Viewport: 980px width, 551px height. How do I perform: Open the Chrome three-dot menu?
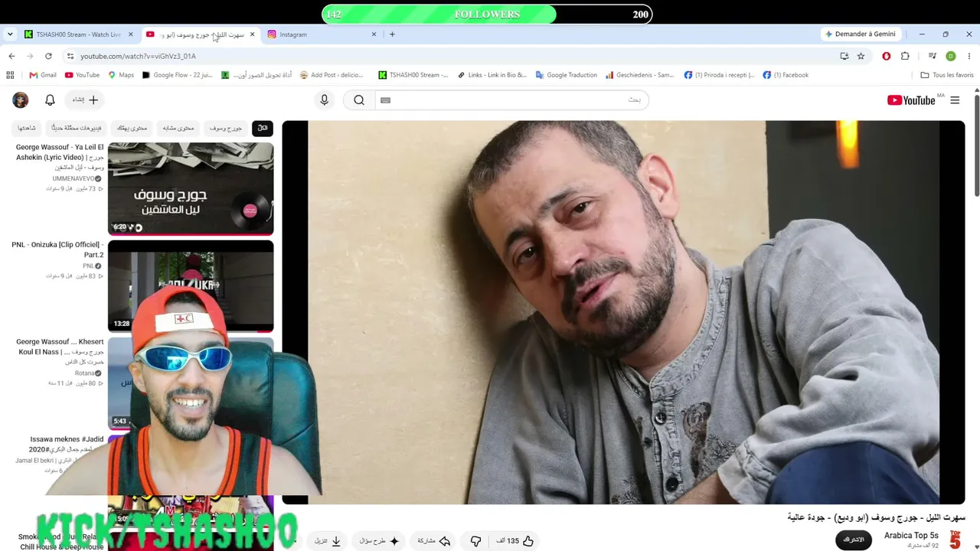tap(969, 56)
